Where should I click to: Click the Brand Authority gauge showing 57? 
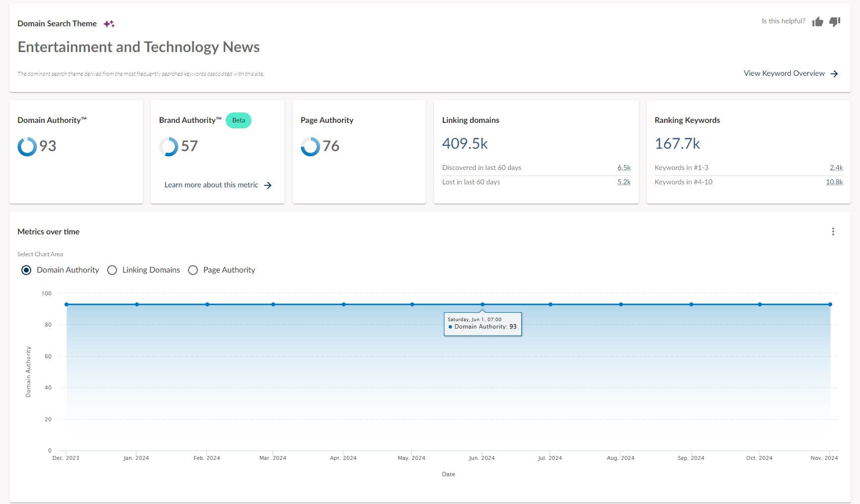(x=169, y=146)
